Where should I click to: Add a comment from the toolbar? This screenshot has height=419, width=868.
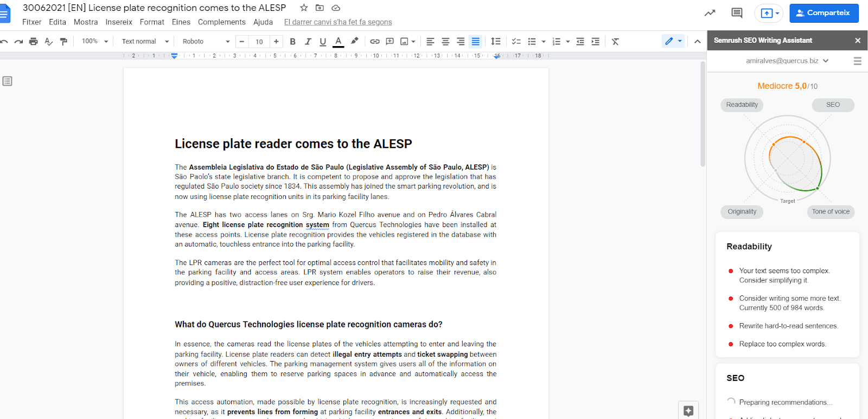pyautogui.click(x=390, y=41)
